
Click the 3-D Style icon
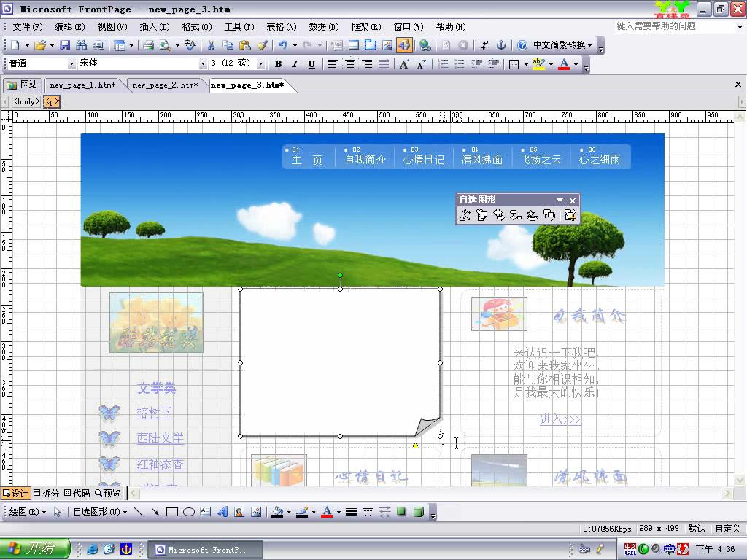[x=418, y=512]
